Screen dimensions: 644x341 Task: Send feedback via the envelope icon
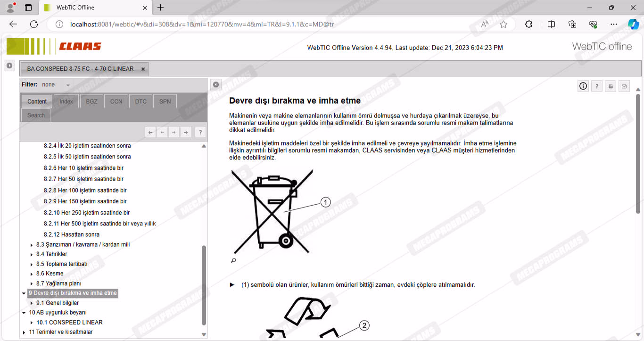[624, 86]
